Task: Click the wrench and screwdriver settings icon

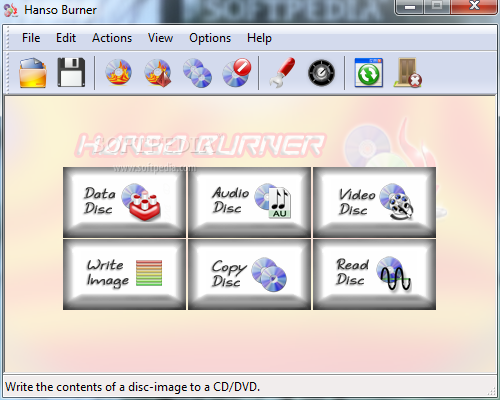Action: point(282,73)
